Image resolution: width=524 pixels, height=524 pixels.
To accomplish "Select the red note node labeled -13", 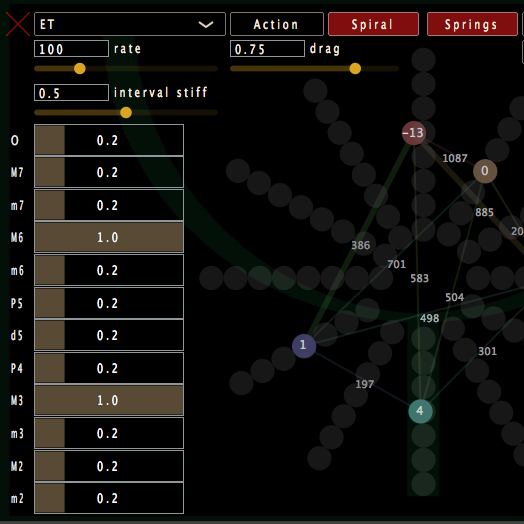I will [x=414, y=133].
